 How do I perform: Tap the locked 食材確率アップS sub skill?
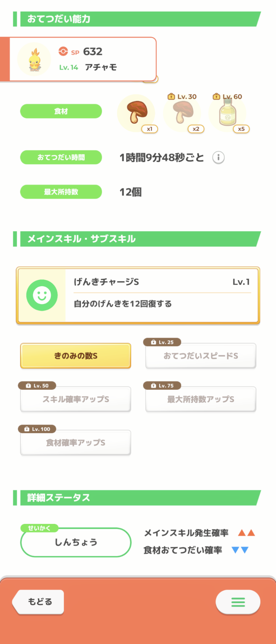(76, 443)
